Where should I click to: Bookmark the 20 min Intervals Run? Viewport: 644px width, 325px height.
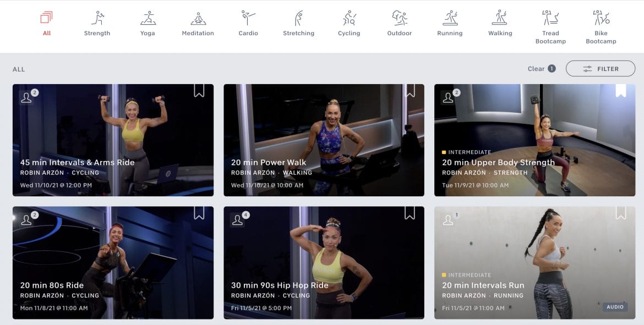620,213
